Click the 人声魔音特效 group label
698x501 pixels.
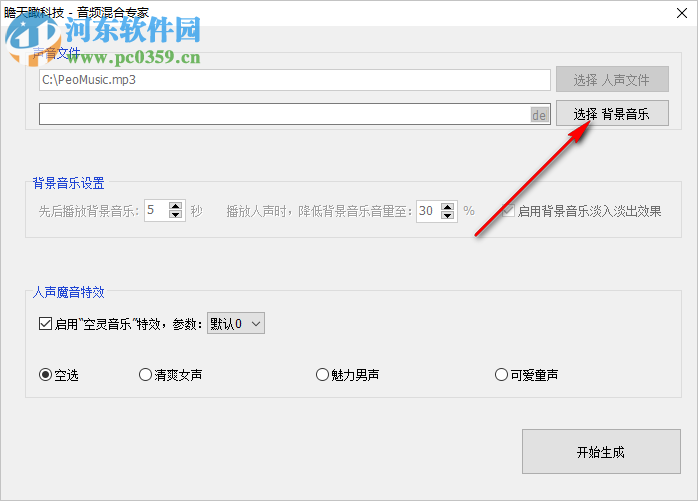(x=68, y=292)
